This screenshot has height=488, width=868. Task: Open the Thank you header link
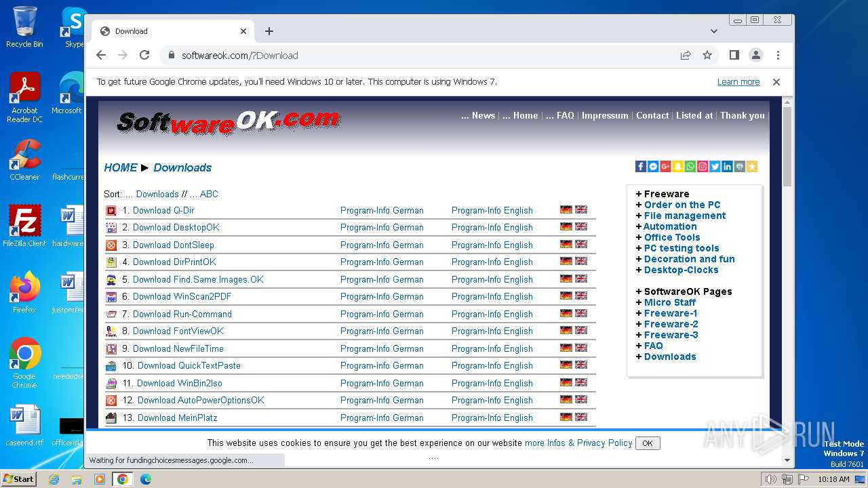point(743,115)
